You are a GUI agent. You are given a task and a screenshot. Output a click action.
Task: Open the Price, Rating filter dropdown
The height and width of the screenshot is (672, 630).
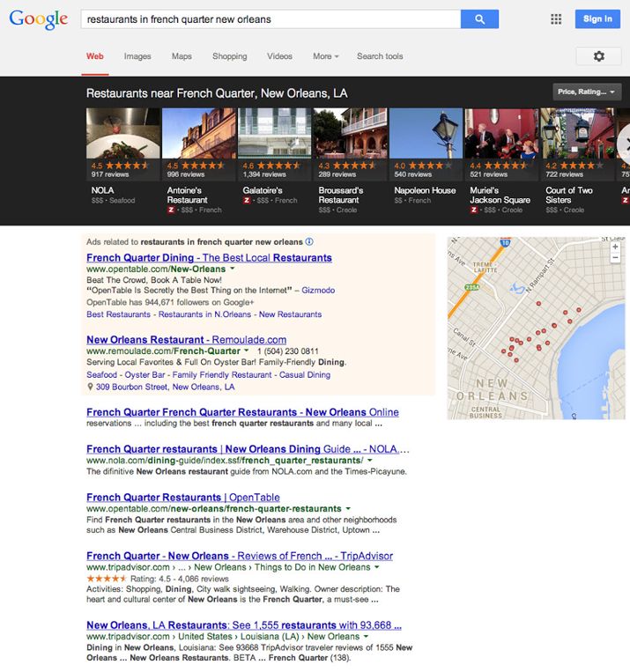point(588,92)
